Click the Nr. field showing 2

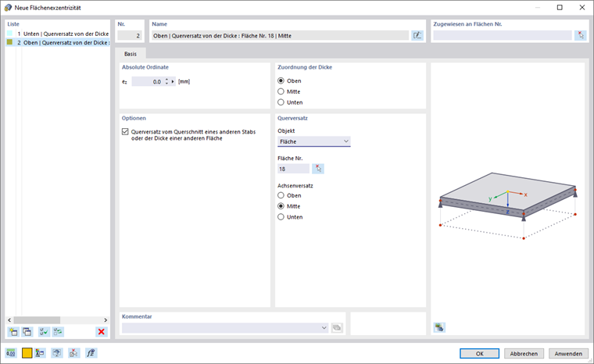pyautogui.click(x=130, y=36)
